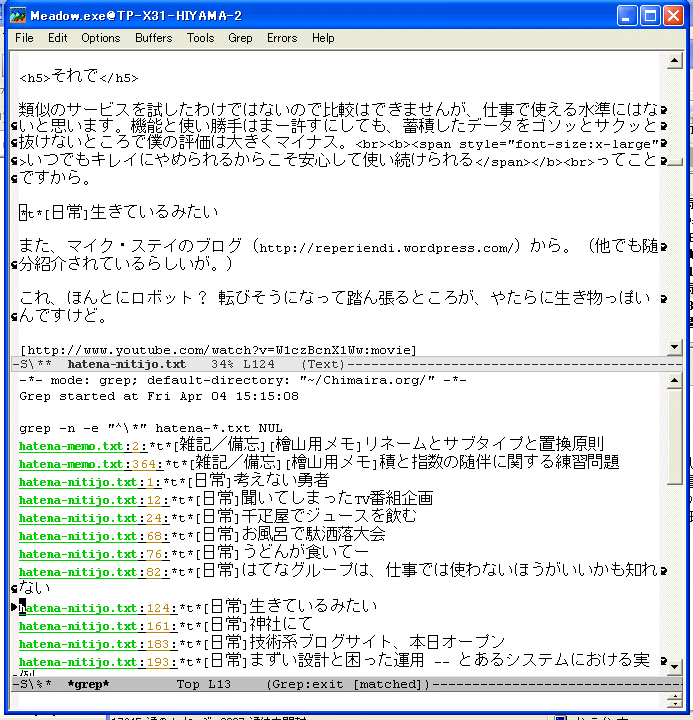Open the File menu
The width and height of the screenshot is (693, 720).
(x=24, y=38)
